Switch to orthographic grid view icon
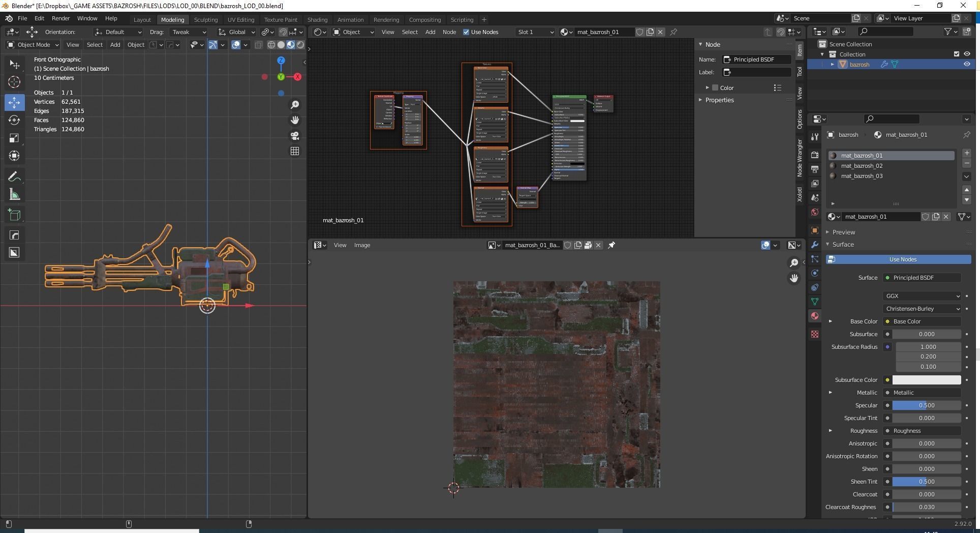 [295, 152]
